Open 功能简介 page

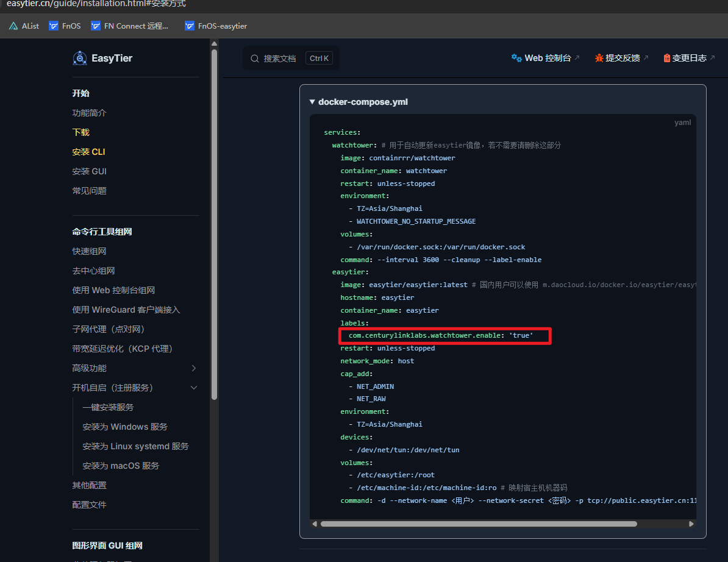point(89,113)
